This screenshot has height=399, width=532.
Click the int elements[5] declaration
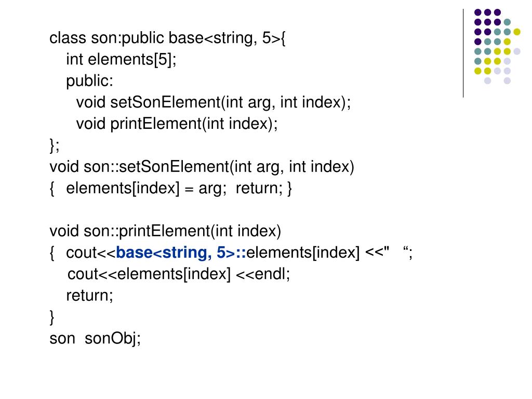point(121,60)
